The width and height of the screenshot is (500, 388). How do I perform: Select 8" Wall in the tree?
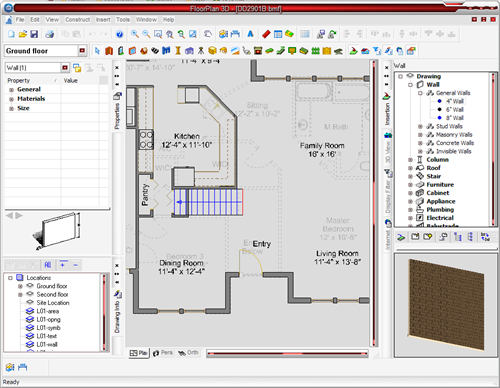[455, 118]
